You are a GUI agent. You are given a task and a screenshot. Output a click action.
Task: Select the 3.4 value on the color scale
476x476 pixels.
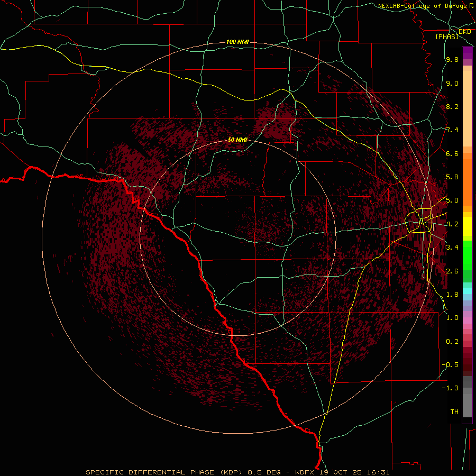click(x=452, y=248)
